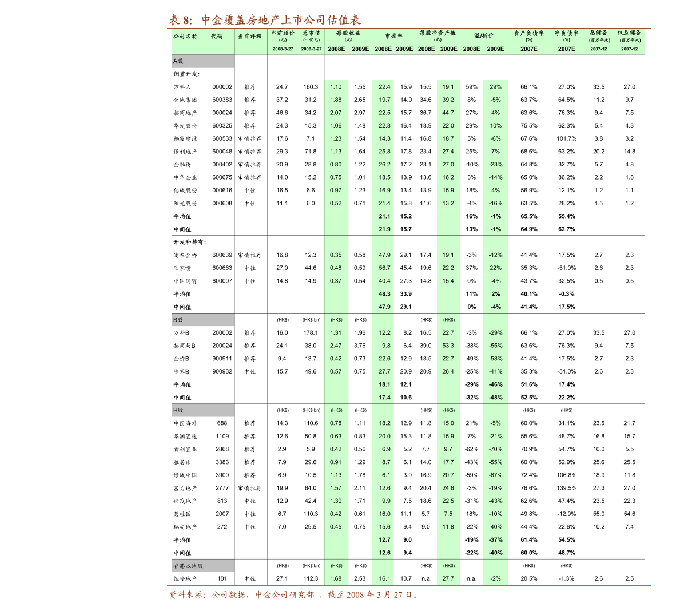Click the 1.68 earnings cell
This screenshot has height=611, width=700.
pos(336,578)
